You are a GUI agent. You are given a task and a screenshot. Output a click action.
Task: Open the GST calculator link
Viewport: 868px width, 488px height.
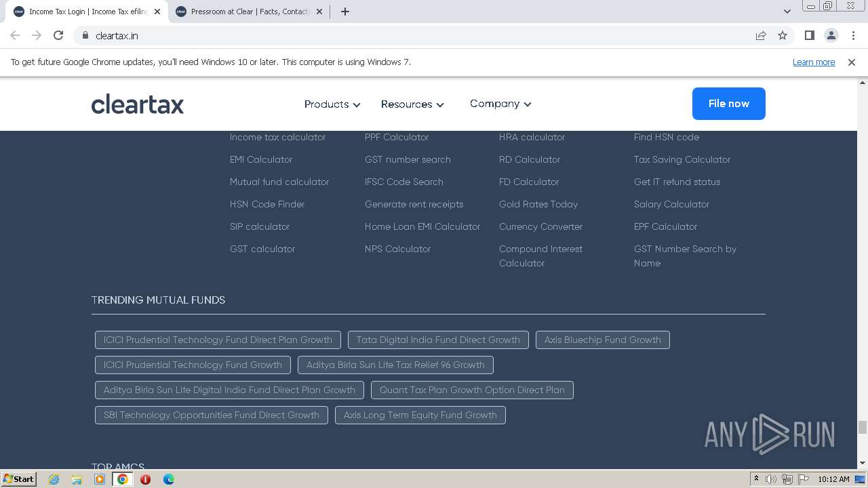click(262, 249)
